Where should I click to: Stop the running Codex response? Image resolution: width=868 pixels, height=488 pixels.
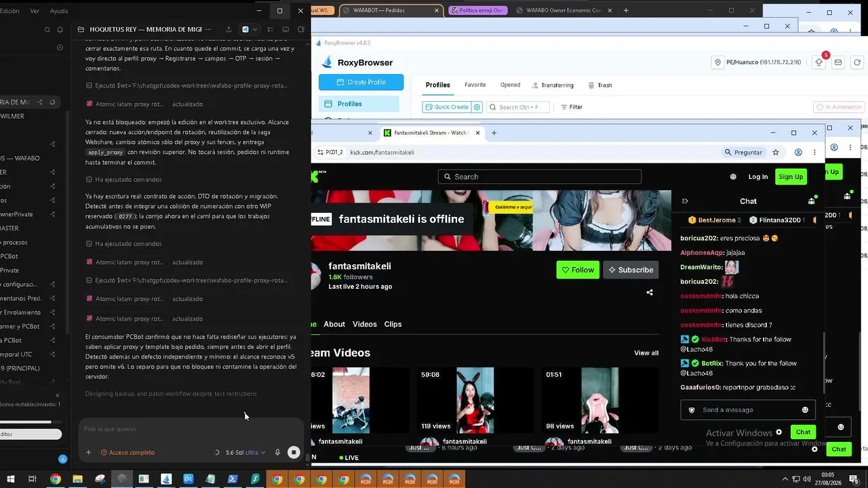[x=294, y=452]
